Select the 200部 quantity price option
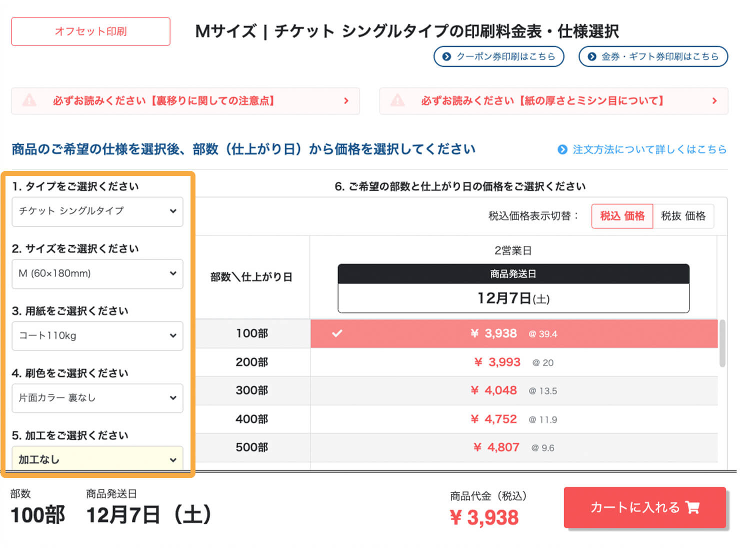 coord(514,362)
